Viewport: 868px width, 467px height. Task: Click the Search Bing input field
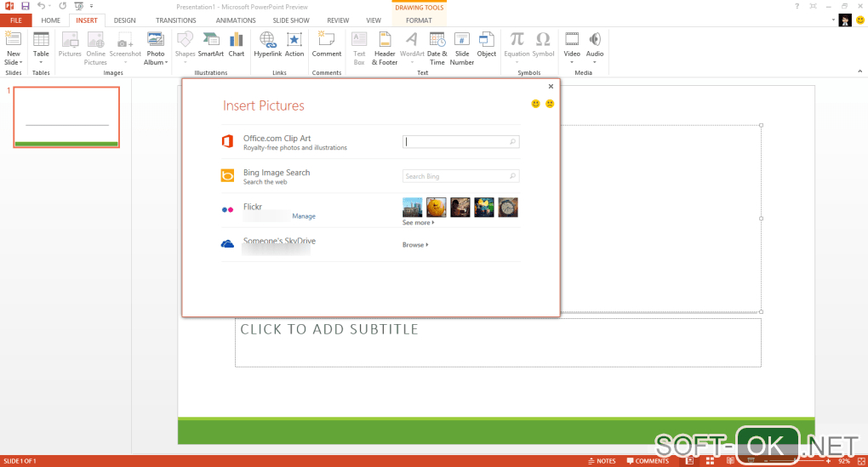tap(460, 176)
